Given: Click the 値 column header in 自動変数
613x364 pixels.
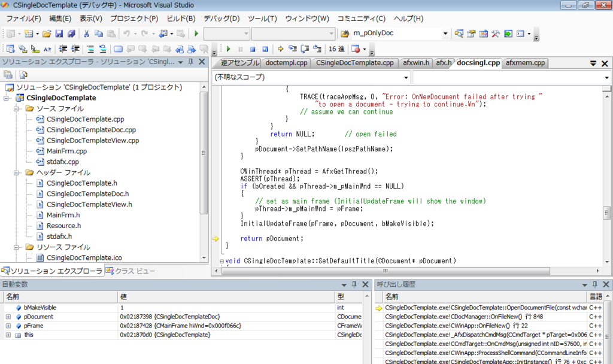Looking at the screenshot, I should coord(226,297).
